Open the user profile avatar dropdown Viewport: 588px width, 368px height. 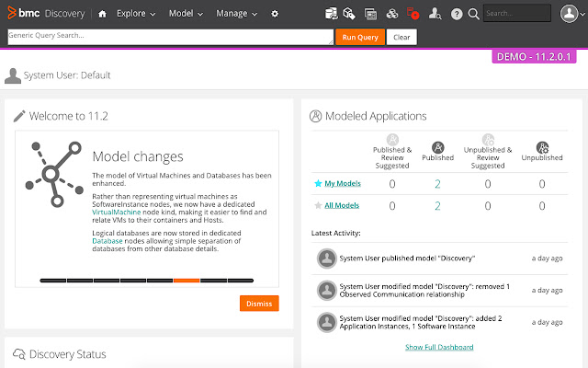tap(569, 14)
